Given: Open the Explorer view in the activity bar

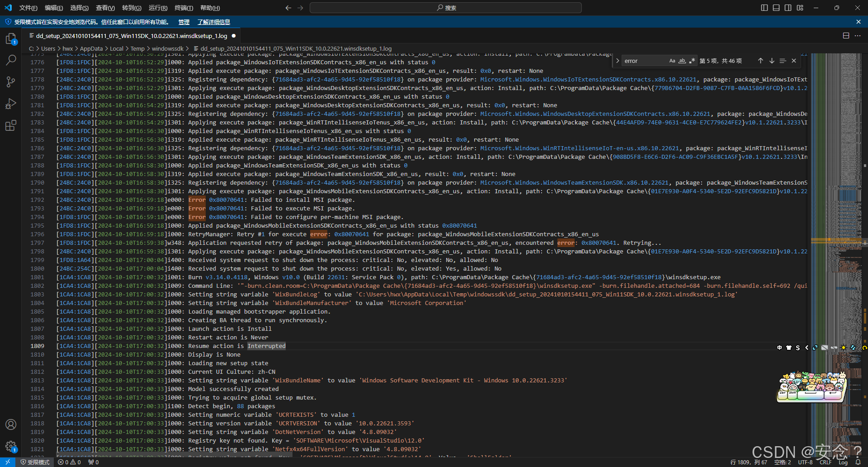Looking at the screenshot, I should tap(11, 39).
